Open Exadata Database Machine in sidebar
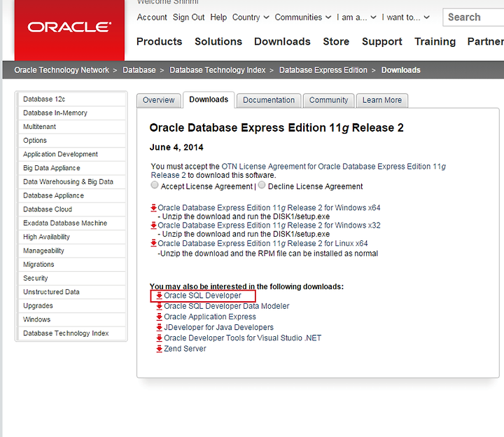The width and height of the screenshot is (504, 437). [x=72, y=223]
